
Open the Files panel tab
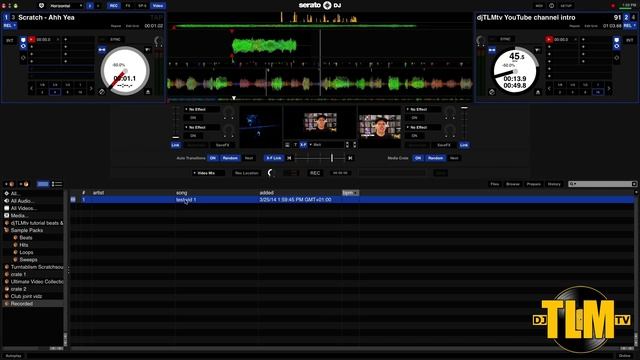point(495,184)
